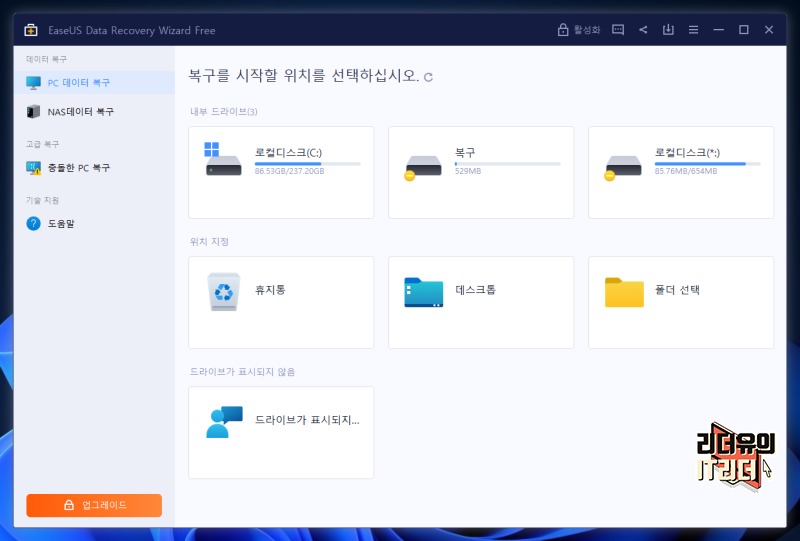800x541 pixels.
Task: Click the 로컬디스크(*:) usage bar
Action: (x=708, y=164)
